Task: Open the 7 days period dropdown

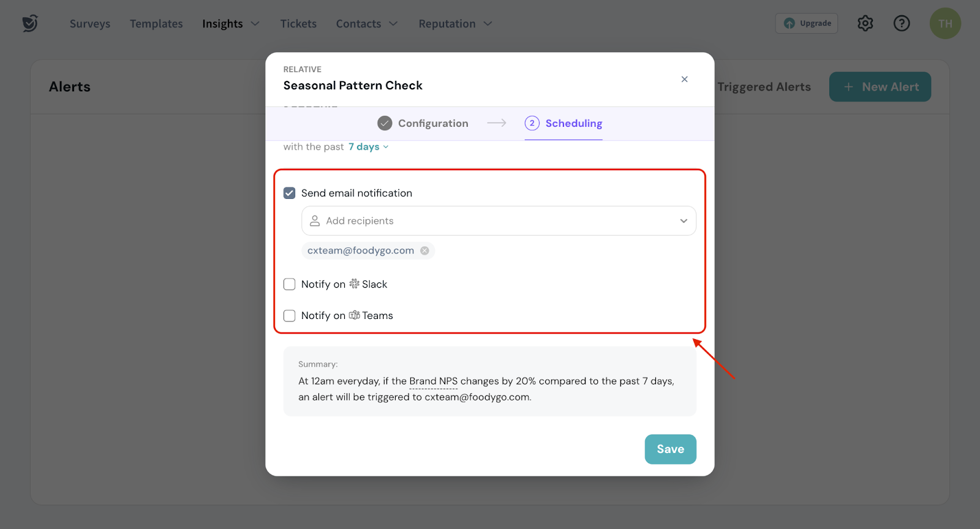Action: (368, 147)
